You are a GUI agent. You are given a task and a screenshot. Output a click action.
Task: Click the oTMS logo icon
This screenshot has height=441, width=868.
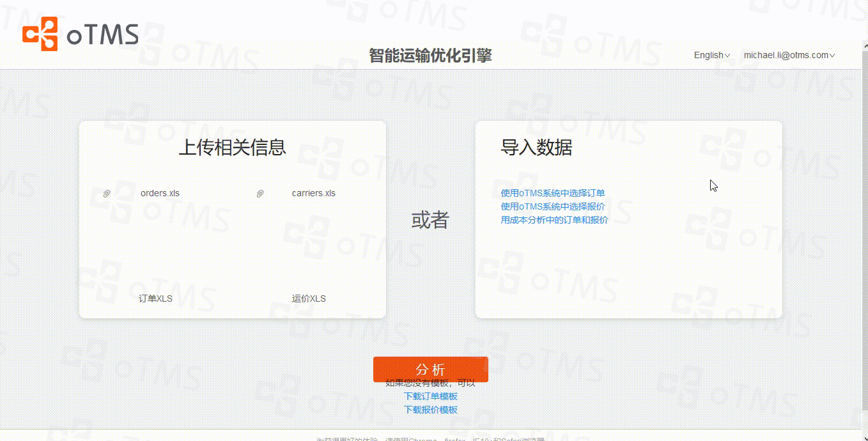click(x=40, y=34)
